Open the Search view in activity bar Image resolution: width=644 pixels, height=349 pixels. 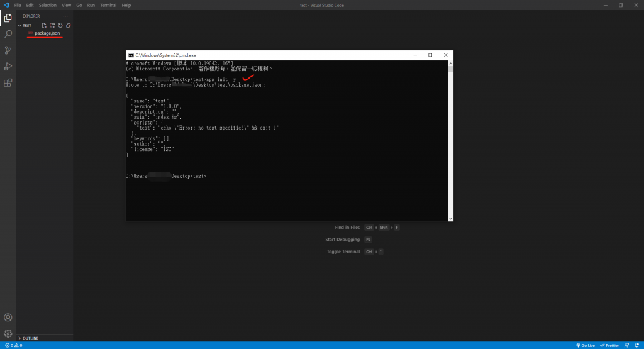click(8, 34)
